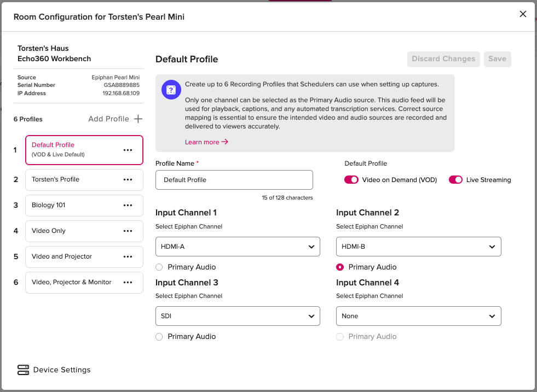Viewport: 537px width, 392px height.
Task: Open the HDMI-A channel dropdown
Action: 238,247
